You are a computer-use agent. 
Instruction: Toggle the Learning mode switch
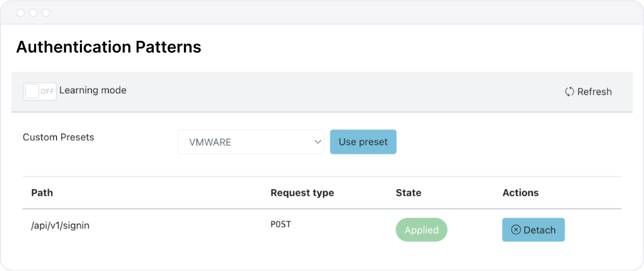point(40,91)
